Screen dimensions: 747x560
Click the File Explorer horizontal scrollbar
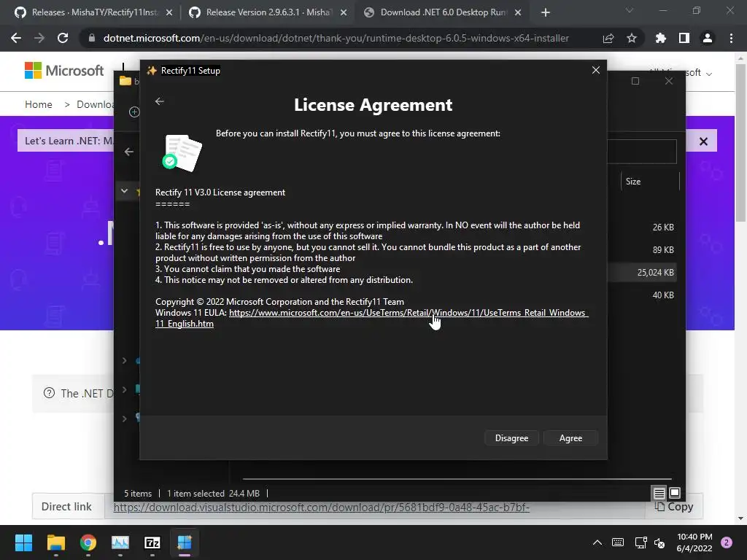[x=457, y=478]
